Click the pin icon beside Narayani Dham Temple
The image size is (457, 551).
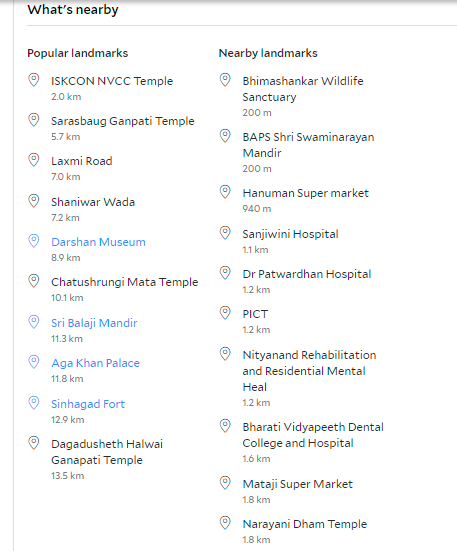225,523
